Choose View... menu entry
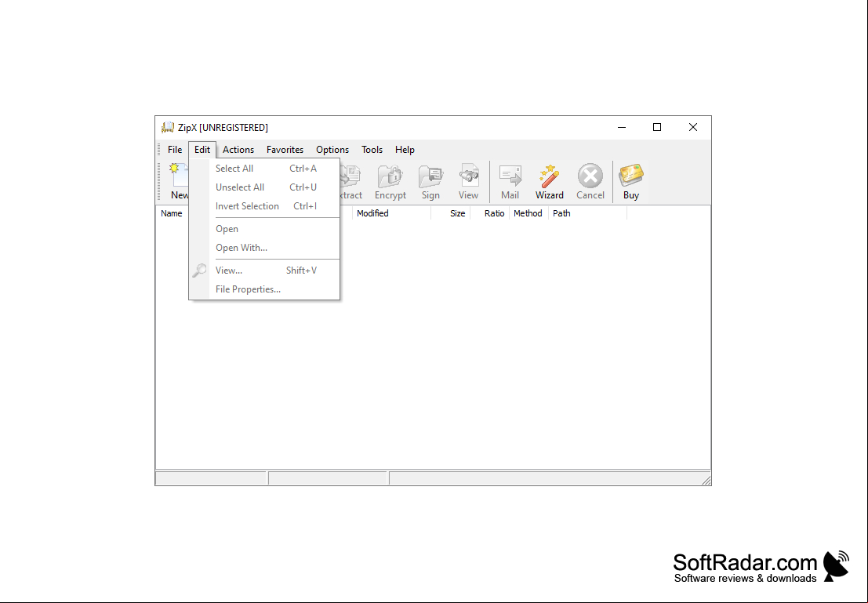This screenshot has height=603, width=868. click(x=264, y=271)
